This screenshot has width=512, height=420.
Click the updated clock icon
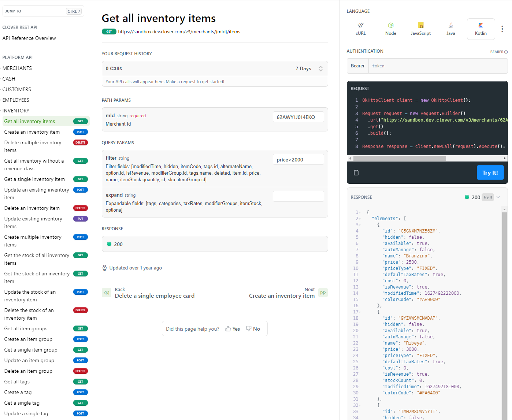point(104,268)
